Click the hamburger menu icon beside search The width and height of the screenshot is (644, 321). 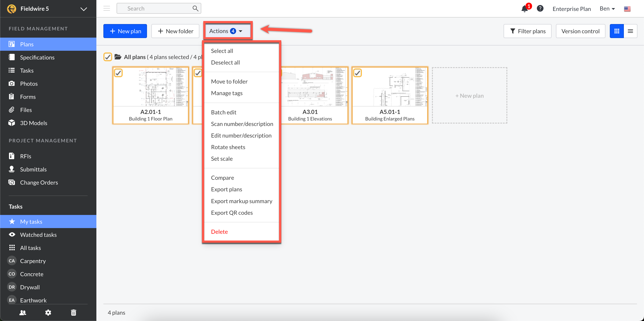(107, 9)
